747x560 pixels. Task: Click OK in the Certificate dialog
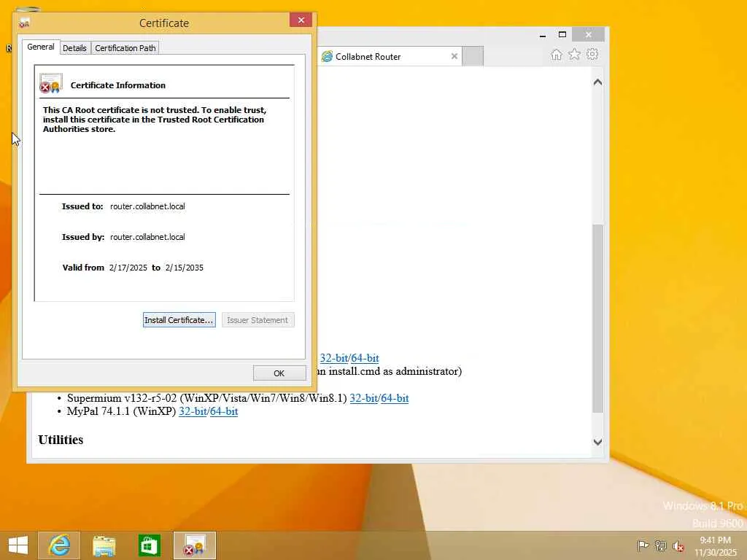point(279,373)
